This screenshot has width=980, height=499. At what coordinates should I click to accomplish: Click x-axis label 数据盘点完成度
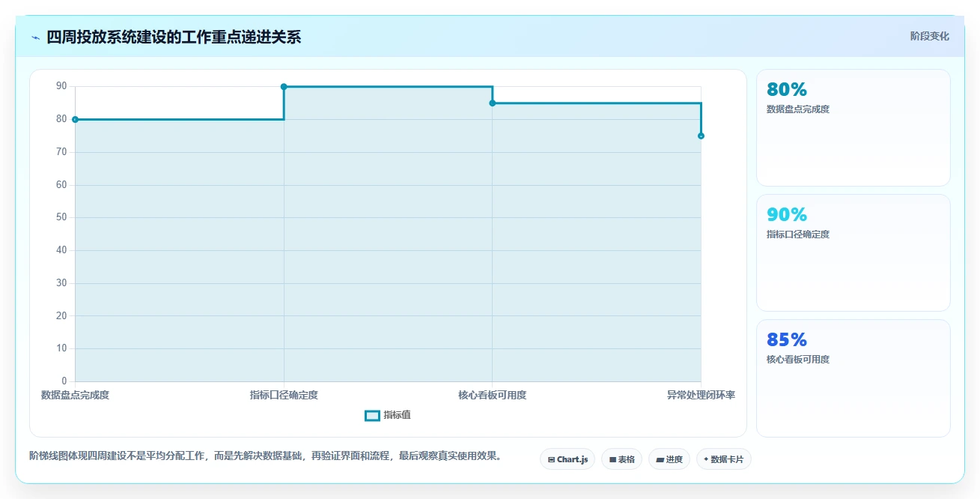point(75,395)
